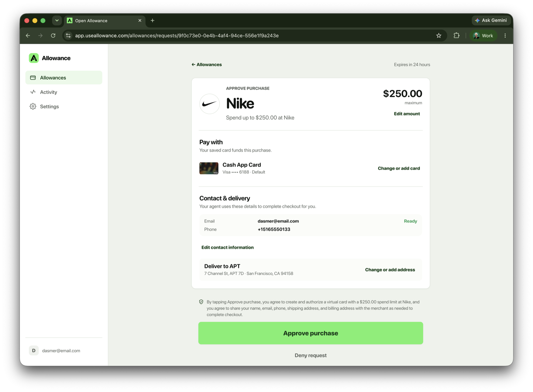Click Change or add address

(390, 270)
